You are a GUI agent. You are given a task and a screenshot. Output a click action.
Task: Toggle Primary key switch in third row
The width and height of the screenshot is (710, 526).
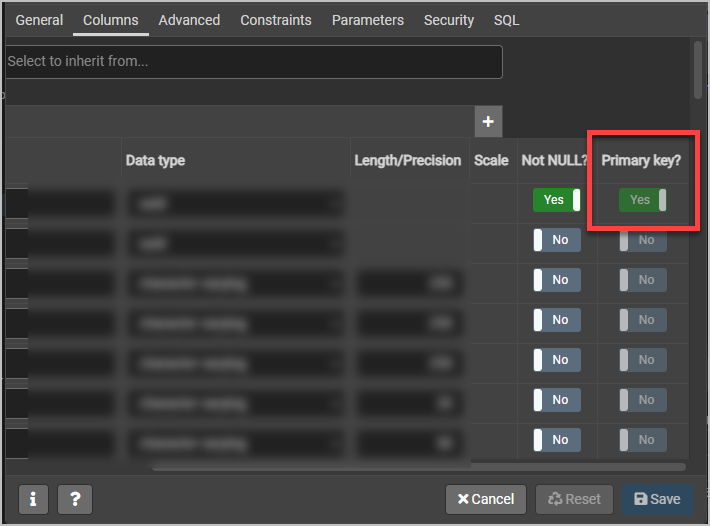(x=643, y=280)
